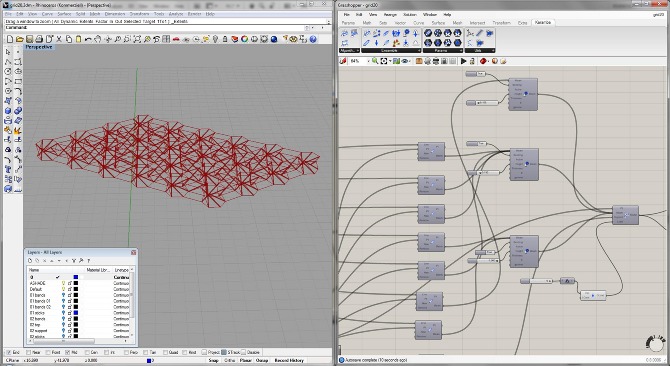Click the black play arrow in Grasshopper toolbar
Image resolution: width=670 pixels, height=366 pixels.
pyautogui.click(x=463, y=61)
